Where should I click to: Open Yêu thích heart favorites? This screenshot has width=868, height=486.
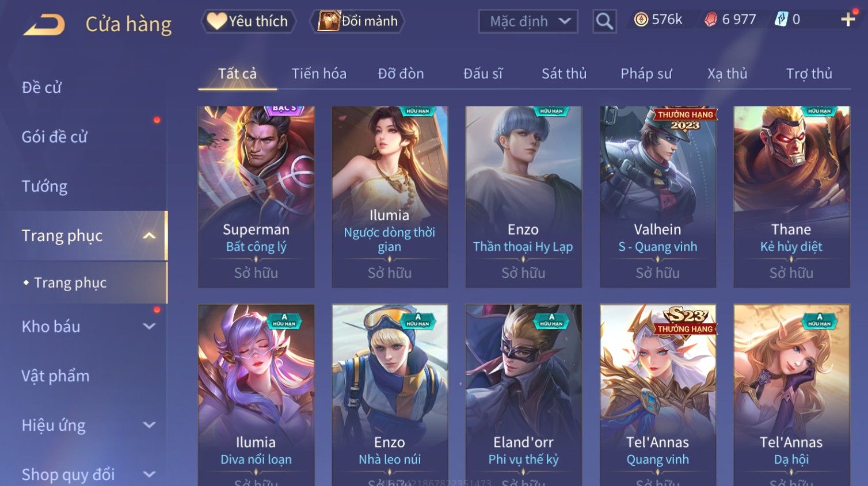tap(248, 21)
